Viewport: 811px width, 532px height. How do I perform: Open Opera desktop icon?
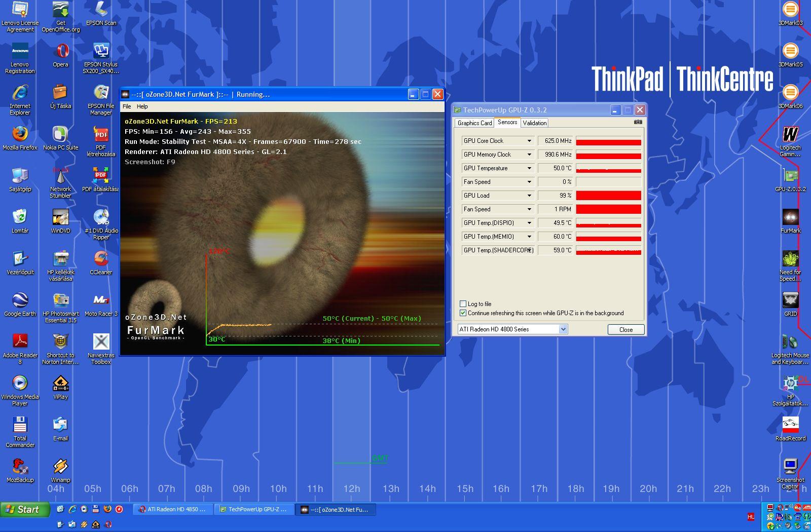[60, 55]
